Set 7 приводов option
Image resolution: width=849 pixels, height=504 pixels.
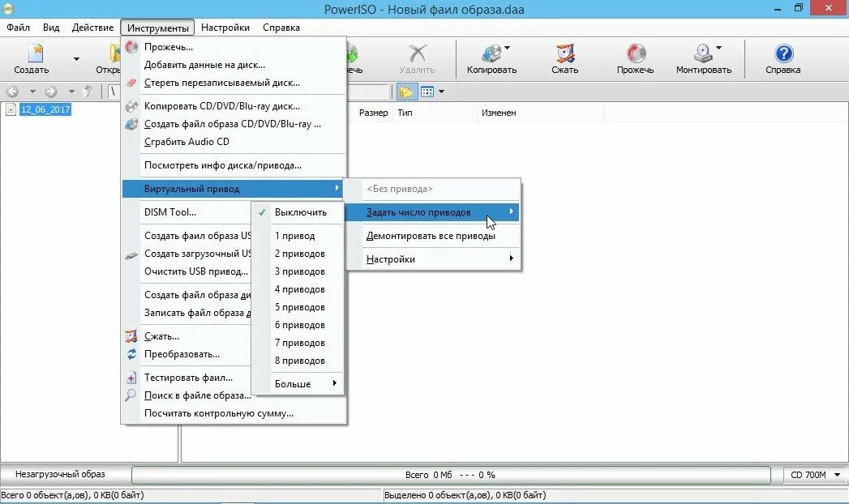(298, 343)
